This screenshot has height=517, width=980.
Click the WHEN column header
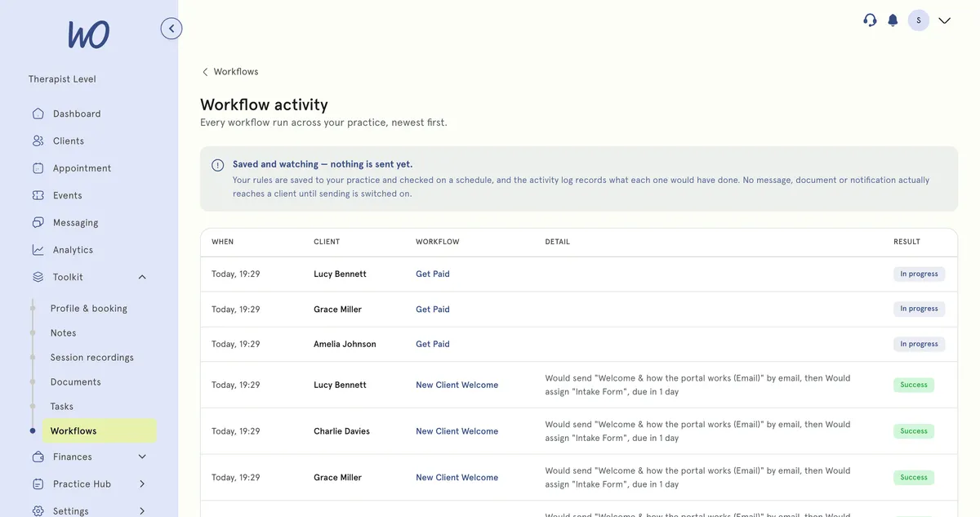(x=222, y=242)
